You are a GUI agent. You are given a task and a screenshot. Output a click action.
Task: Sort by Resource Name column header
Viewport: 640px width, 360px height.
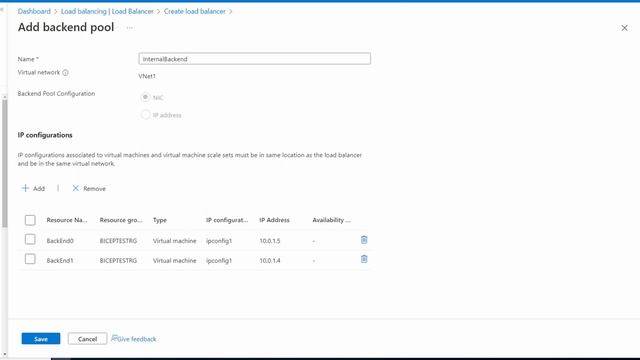click(67, 220)
